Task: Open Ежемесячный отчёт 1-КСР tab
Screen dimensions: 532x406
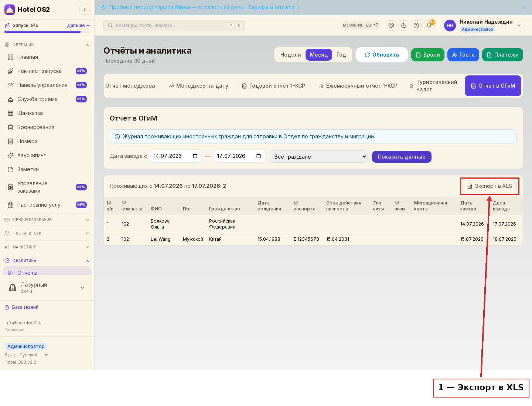Action: 358,86
